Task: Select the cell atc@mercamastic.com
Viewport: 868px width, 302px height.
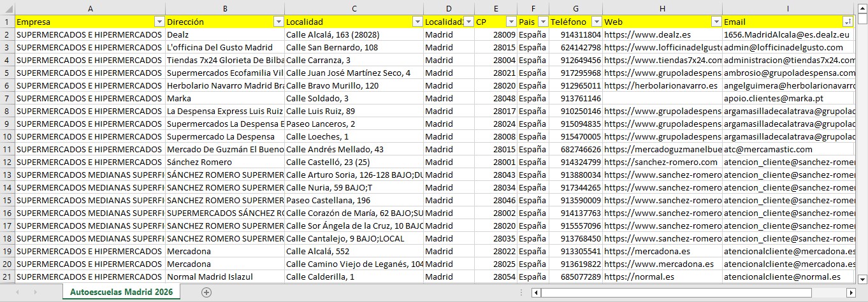Action: coord(788,149)
